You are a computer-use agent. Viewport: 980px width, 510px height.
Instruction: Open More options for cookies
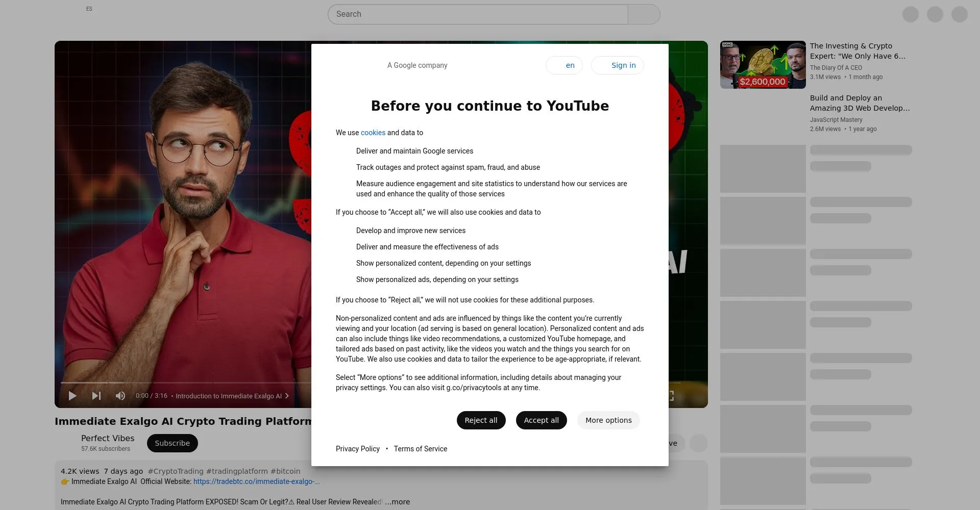tap(608, 420)
